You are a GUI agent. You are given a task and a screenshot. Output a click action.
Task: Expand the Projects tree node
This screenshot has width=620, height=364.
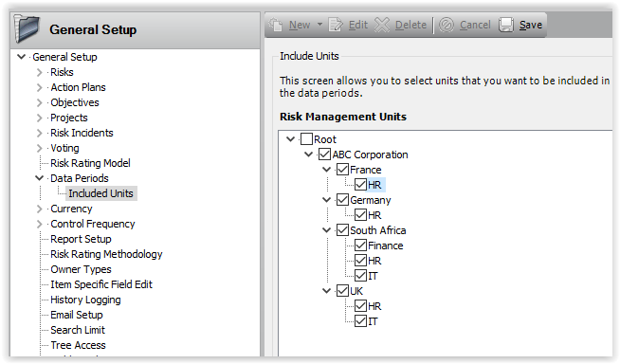coord(39,118)
